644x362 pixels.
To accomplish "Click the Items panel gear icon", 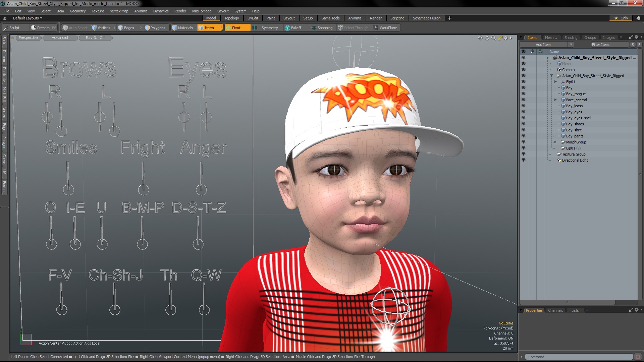I will point(637,37).
